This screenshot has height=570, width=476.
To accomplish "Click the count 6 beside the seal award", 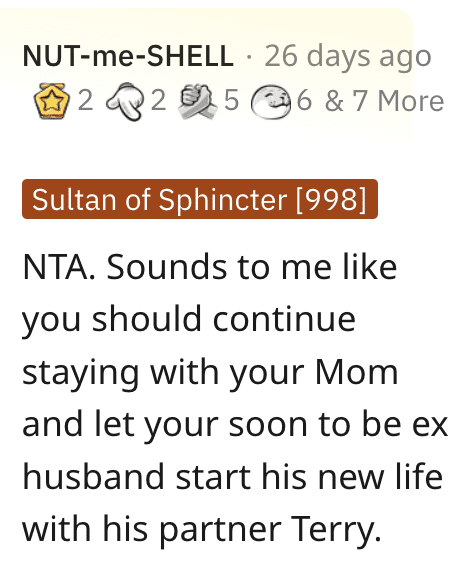I will pos(304,101).
